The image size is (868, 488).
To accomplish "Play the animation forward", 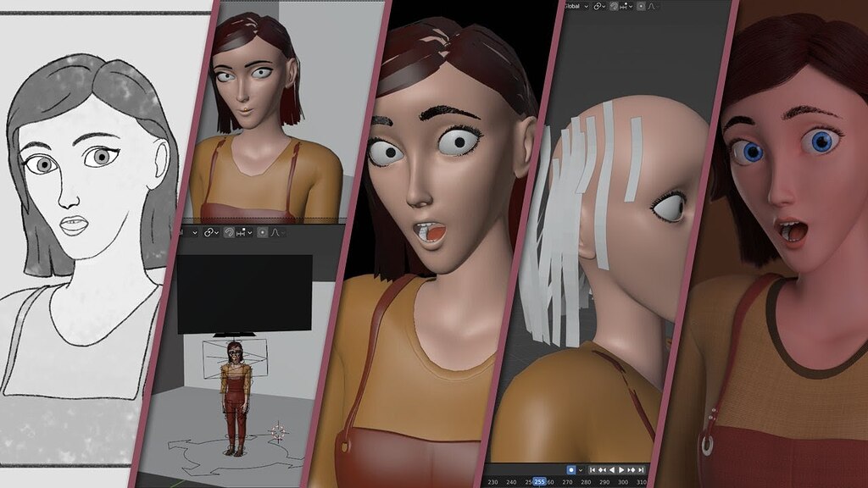I will click(x=621, y=469).
